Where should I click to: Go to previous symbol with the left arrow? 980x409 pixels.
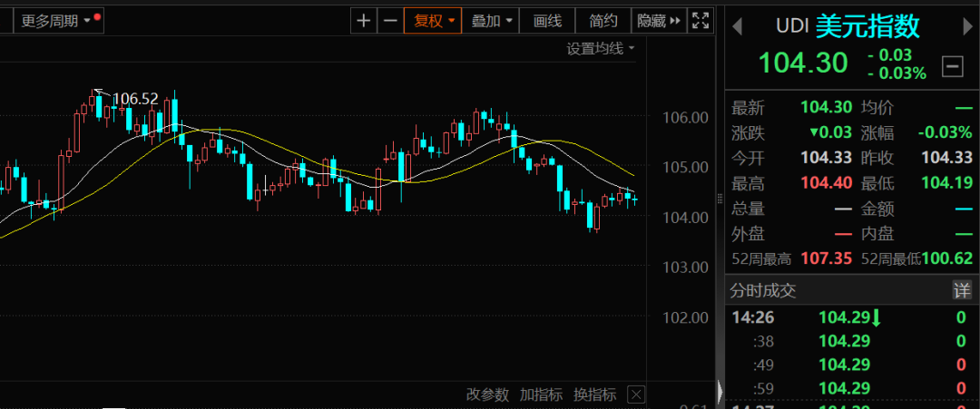[739, 26]
